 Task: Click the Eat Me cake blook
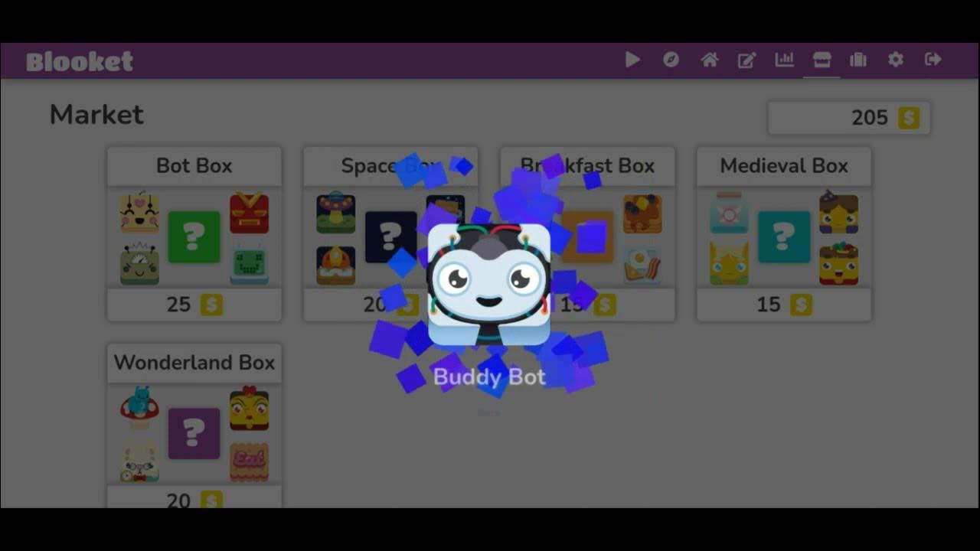tap(250, 461)
